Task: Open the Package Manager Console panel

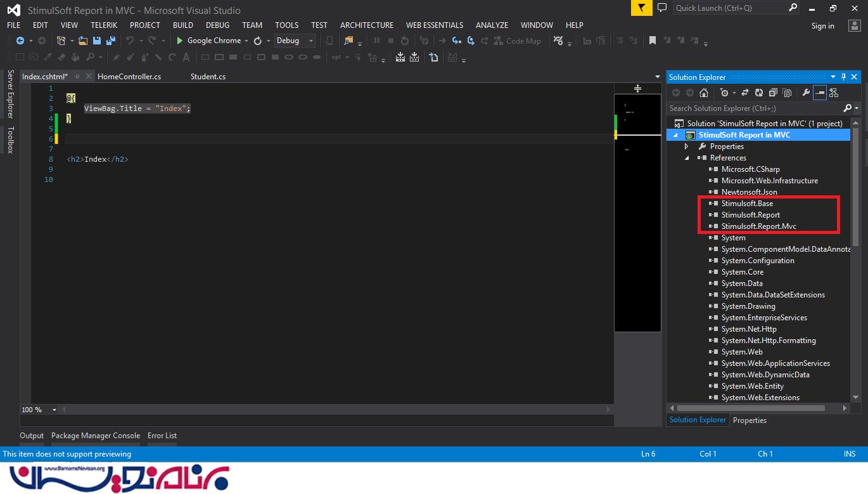Action: coord(95,436)
